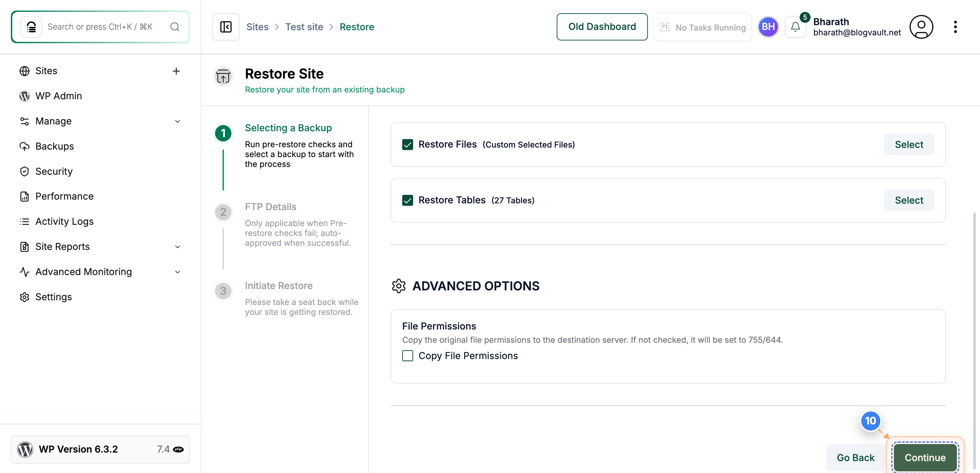Open the Backups section icon in sidebar
This screenshot has width=980, height=473.
24,146
